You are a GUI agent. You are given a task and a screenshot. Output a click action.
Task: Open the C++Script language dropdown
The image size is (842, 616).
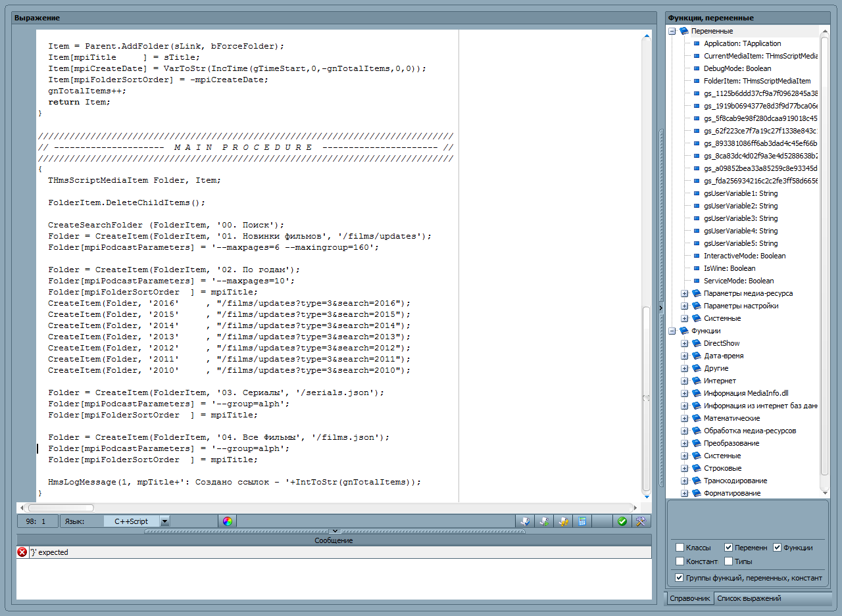[x=164, y=521]
